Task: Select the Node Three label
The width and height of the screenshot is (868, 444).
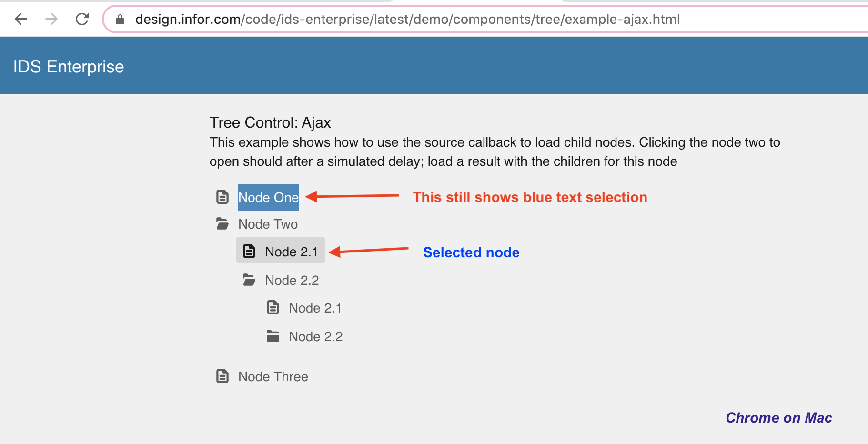Action: [x=273, y=376]
